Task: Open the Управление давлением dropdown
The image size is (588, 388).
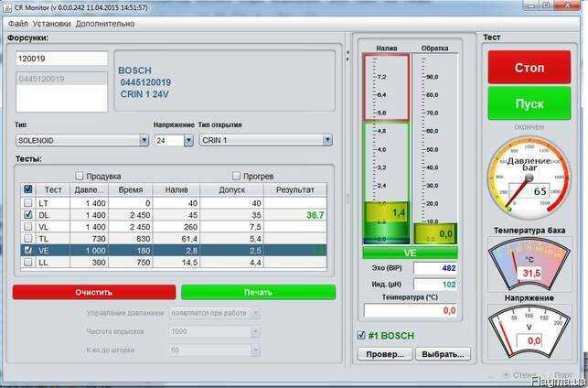Action: pyautogui.click(x=215, y=313)
